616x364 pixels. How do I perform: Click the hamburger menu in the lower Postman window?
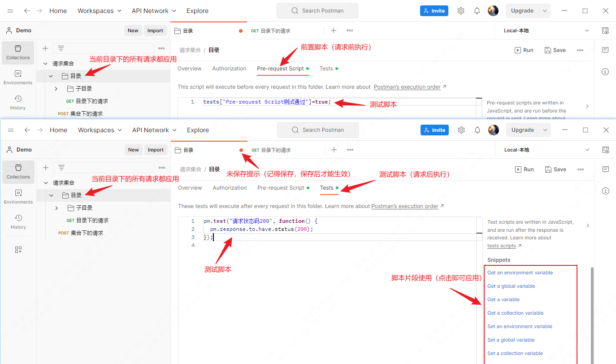coord(11,130)
